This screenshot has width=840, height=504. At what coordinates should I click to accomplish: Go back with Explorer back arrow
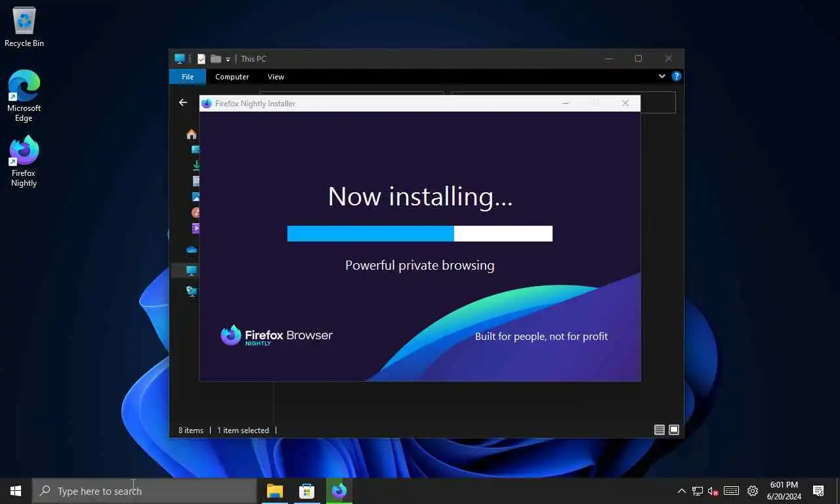(183, 102)
